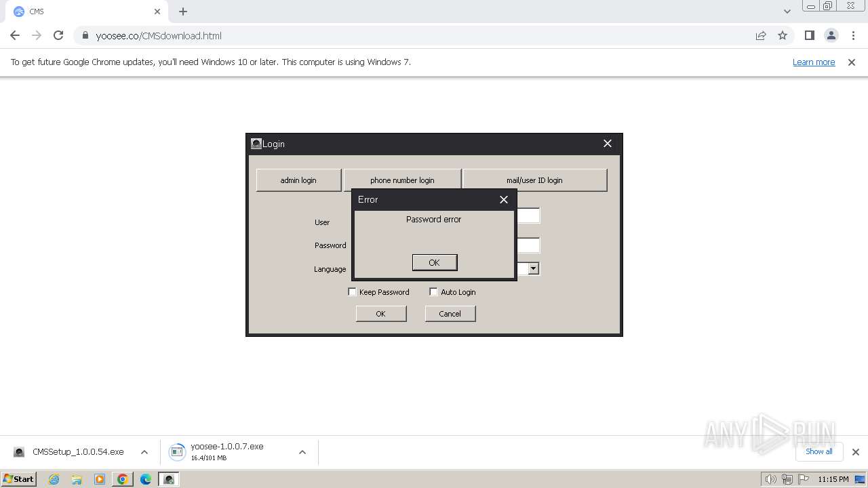Image resolution: width=868 pixels, height=488 pixels.
Task: Click the address bar URL
Action: (x=159, y=36)
